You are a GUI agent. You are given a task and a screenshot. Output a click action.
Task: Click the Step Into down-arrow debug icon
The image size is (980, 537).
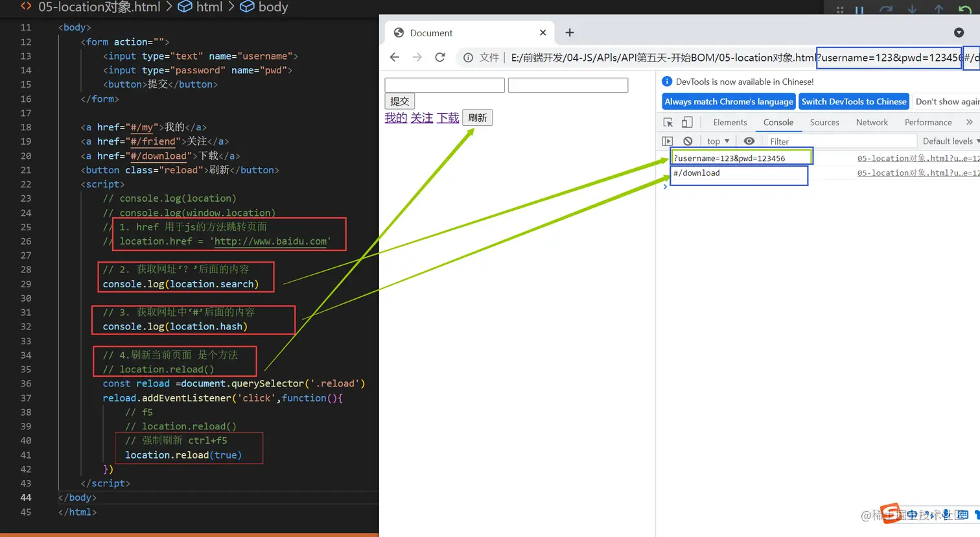click(x=912, y=10)
